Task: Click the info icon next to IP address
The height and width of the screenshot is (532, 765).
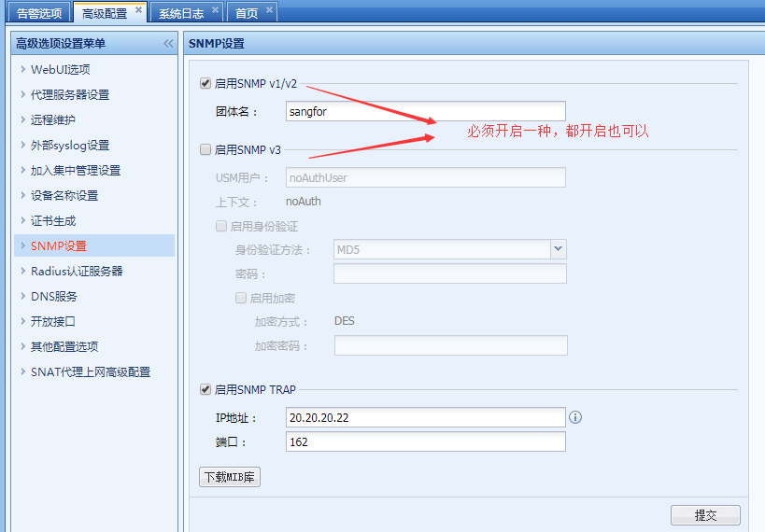Action: click(575, 417)
